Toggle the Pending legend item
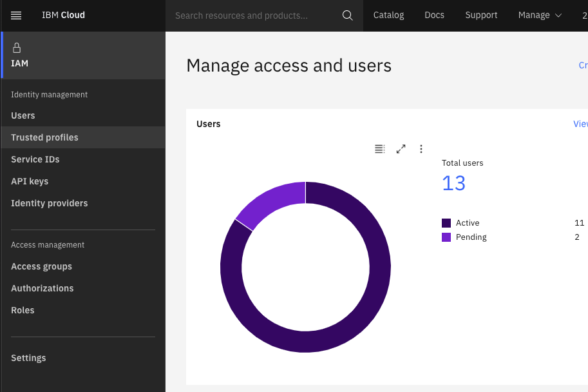588x392 pixels. click(464, 237)
